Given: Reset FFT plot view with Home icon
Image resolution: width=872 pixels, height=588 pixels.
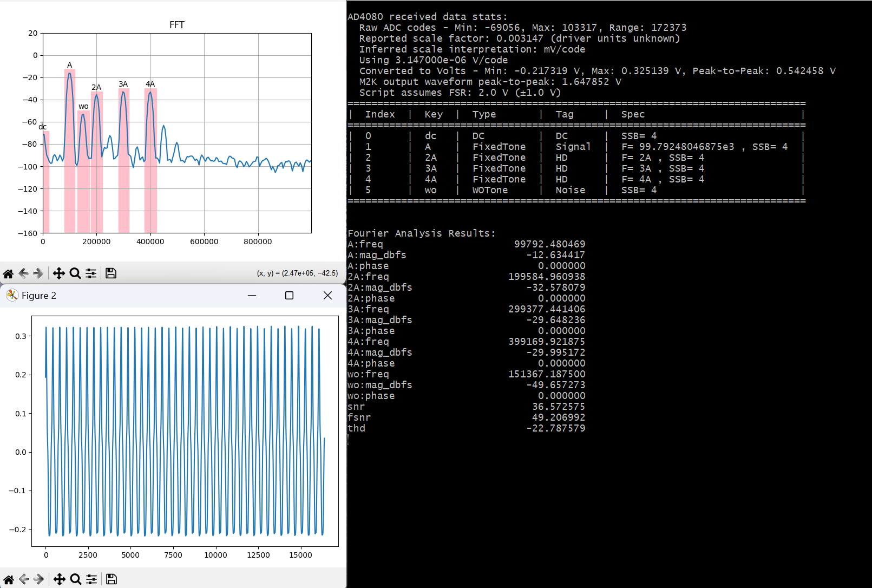Looking at the screenshot, I should coord(8,273).
